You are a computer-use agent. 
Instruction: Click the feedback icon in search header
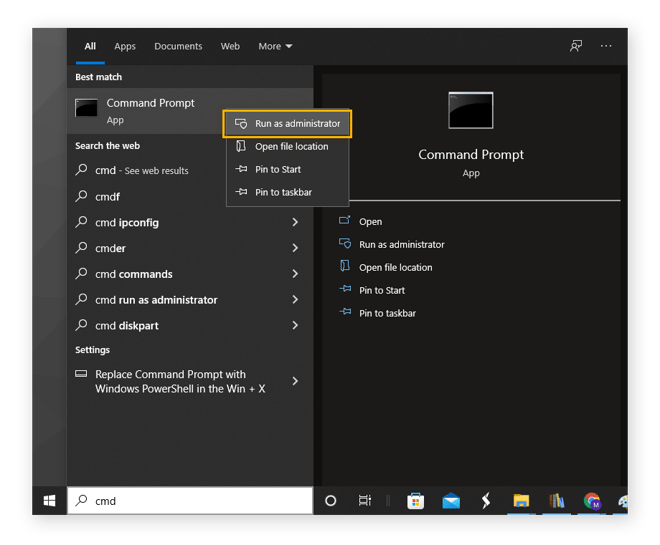click(x=575, y=46)
